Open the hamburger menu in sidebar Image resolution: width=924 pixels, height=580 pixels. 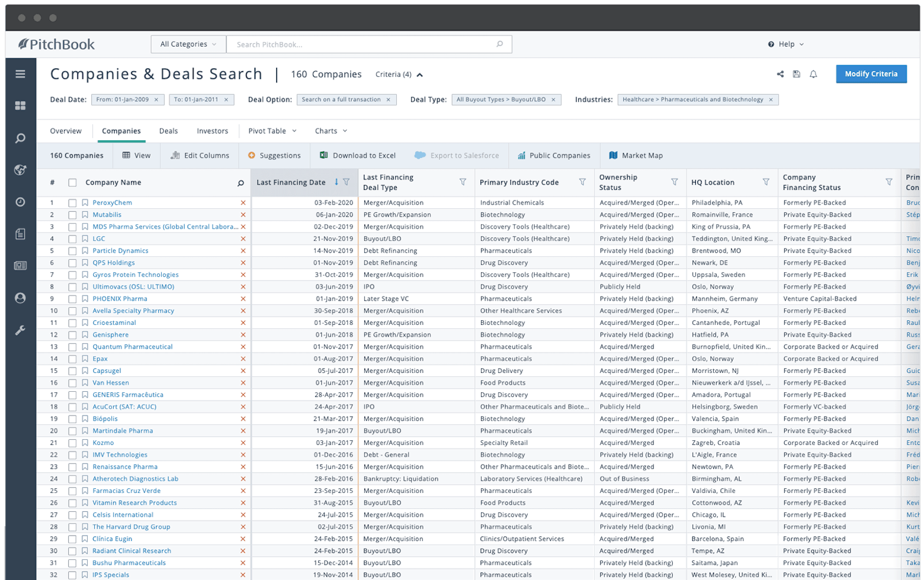[20, 74]
